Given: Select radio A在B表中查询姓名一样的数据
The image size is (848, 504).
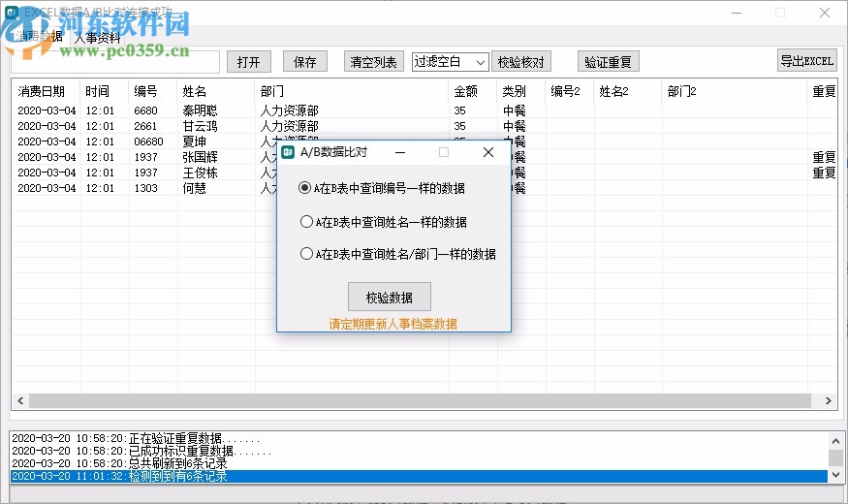Looking at the screenshot, I should (x=383, y=222).
